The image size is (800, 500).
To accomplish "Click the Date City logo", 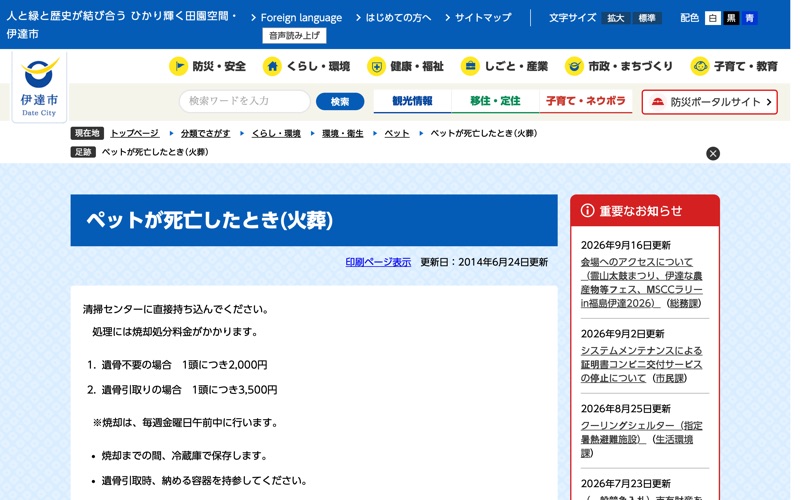I will [39, 87].
